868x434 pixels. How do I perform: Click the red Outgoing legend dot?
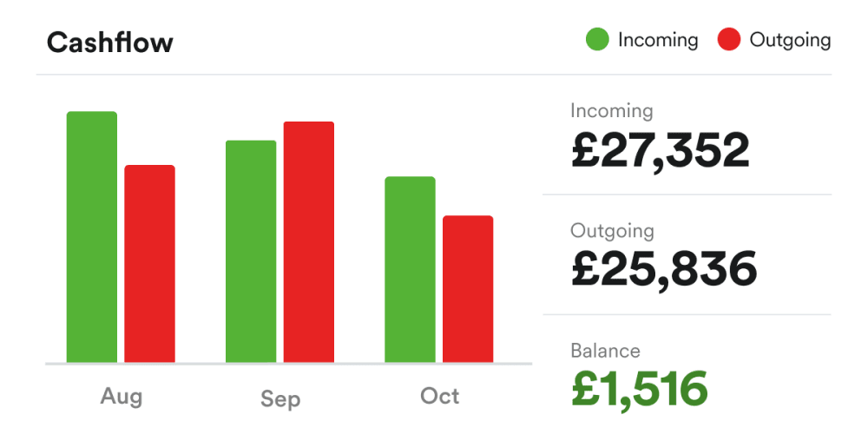(x=729, y=40)
